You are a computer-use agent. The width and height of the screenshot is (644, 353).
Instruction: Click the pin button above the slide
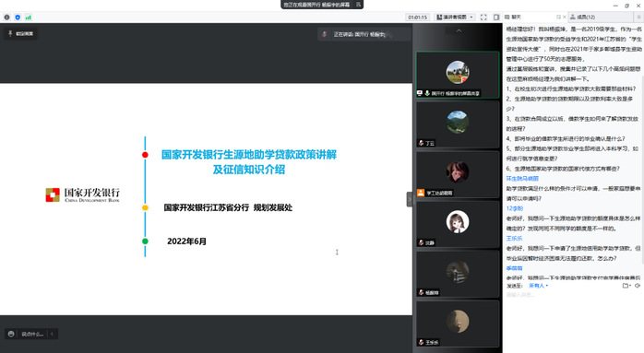(20, 34)
